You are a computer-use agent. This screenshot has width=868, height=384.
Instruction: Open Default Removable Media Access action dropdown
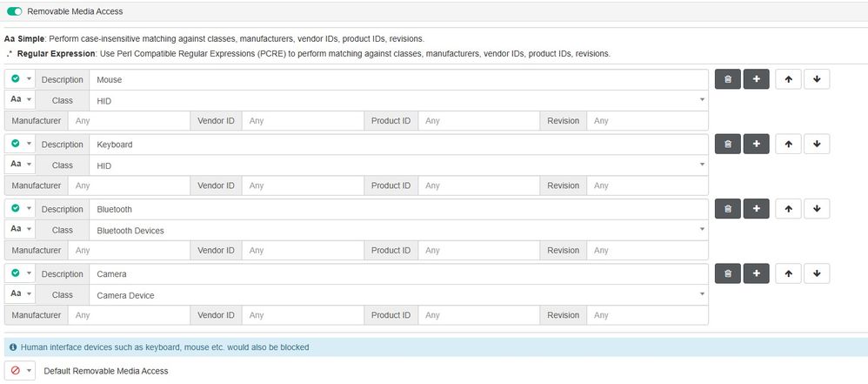point(20,371)
